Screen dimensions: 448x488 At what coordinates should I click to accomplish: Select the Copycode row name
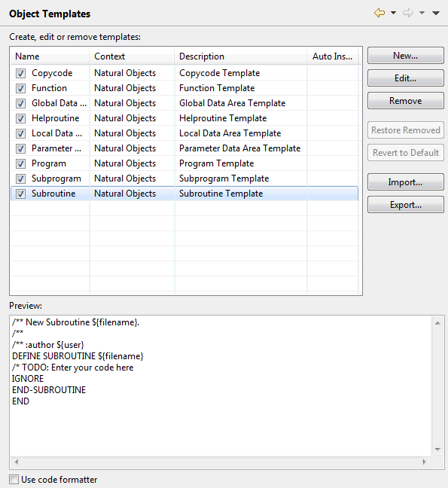[x=52, y=73]
